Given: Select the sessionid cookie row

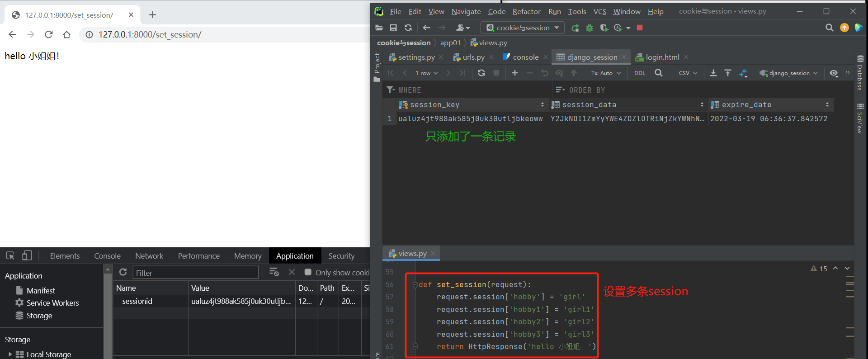Looking at the screenshot, I should point(241,301).
